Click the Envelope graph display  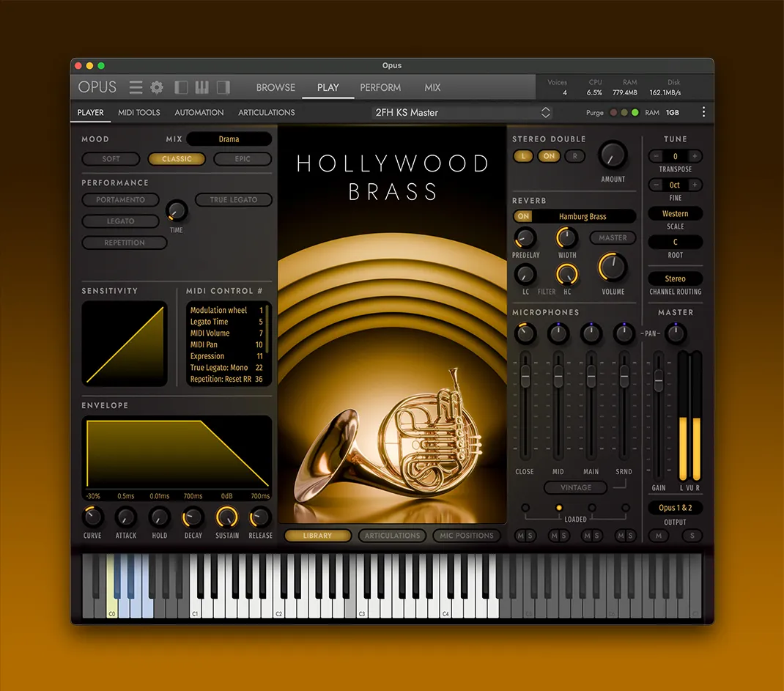click(x=177, y=453)
